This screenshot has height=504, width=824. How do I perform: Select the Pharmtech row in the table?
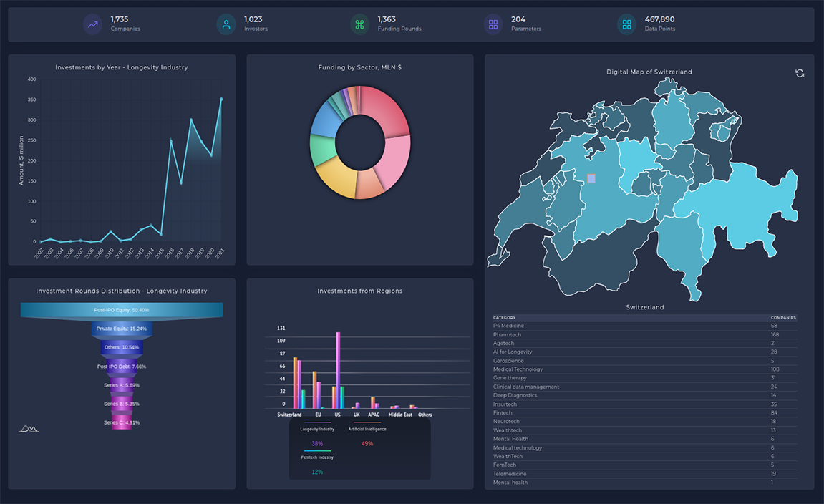pos(507,335)
